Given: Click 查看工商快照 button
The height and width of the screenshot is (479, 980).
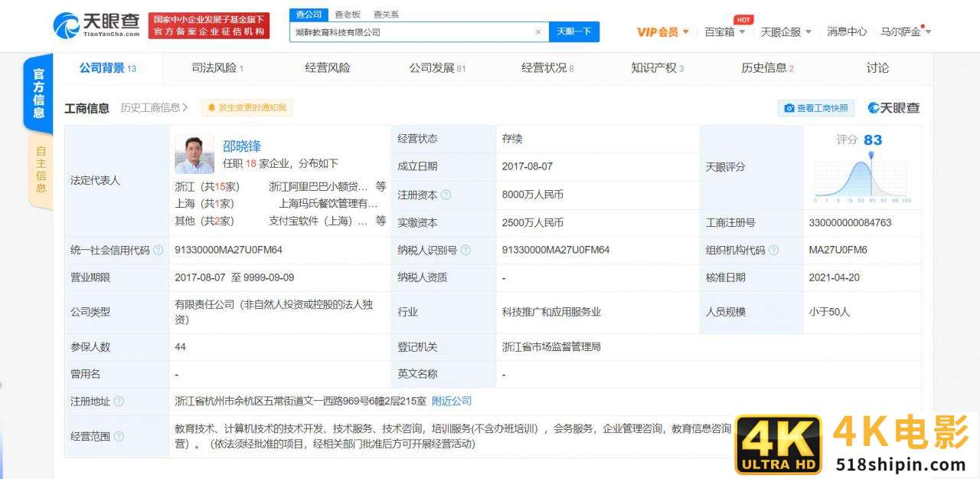Looking at the screenshot, I should pos(816,108).
